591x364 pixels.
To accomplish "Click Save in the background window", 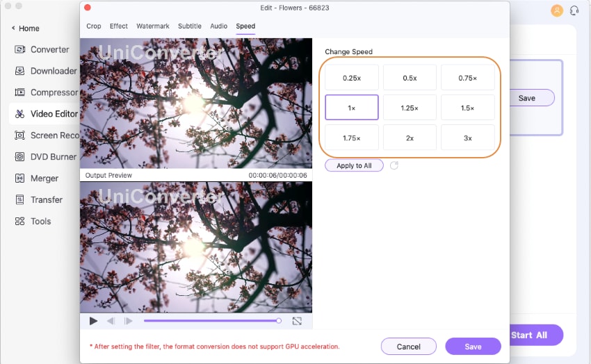I will [532, 98].
